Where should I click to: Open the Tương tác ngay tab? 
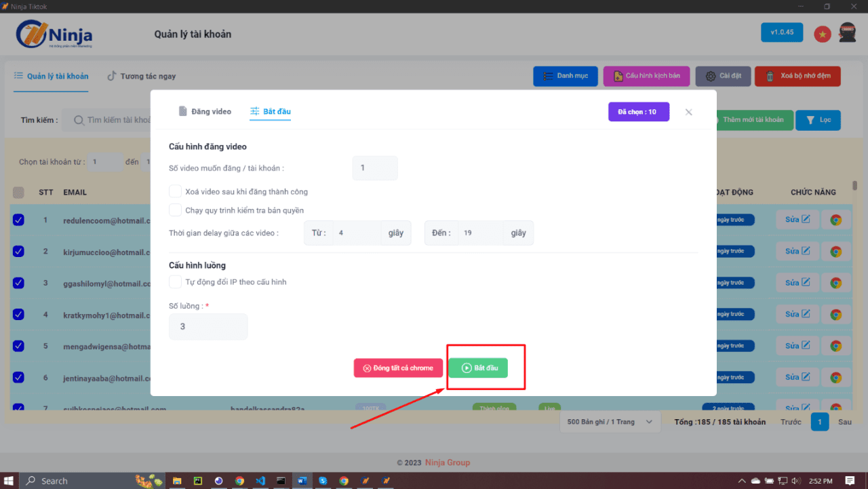click(142, 76)
